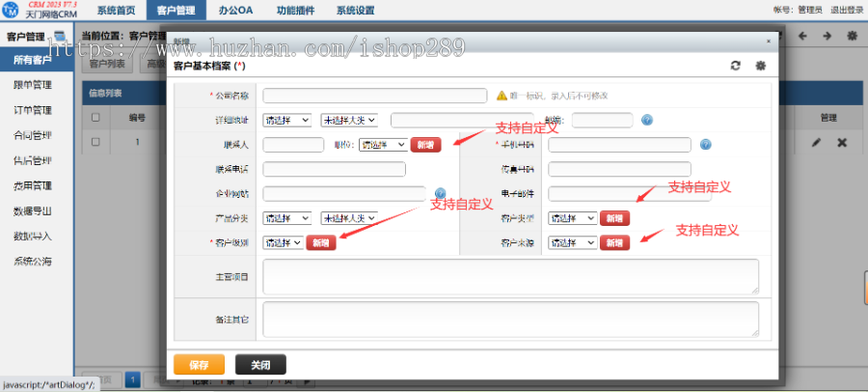Tick the checkbox for row 1

(x=95, y=142)
